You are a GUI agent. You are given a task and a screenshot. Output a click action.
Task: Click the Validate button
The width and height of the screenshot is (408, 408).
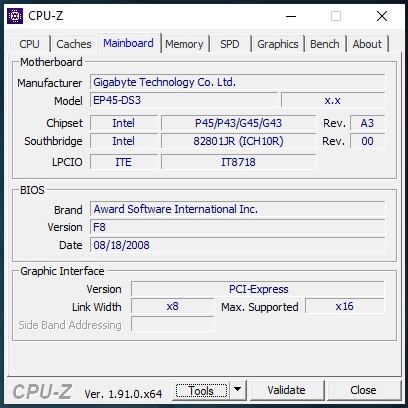click(x=287, y=390)
